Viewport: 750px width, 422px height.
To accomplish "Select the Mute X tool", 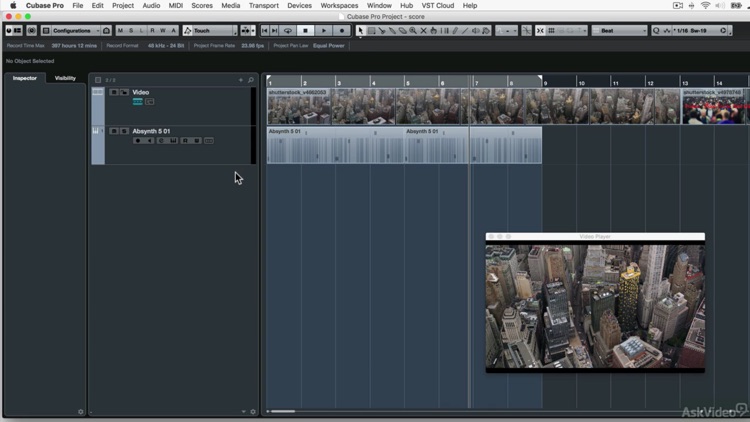I will tap(423, 31).
